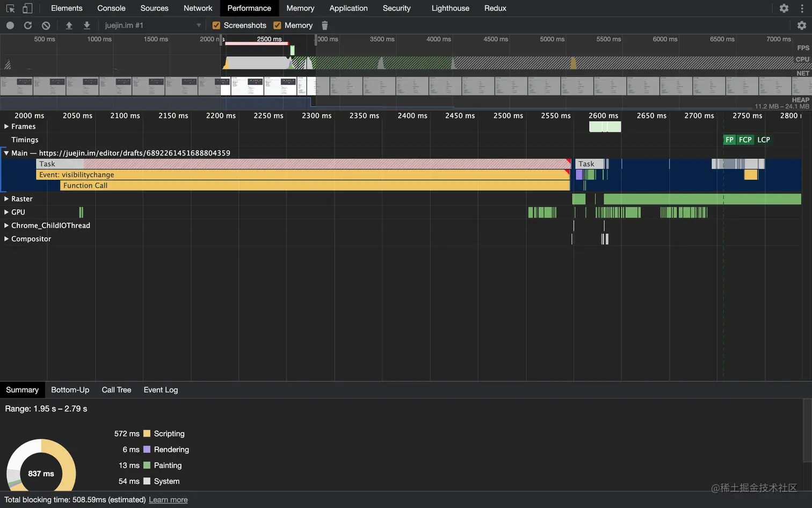The width and height of the screenshot is (812, 508).
Task: Click the Total blocking time readout
Action: 75,500
